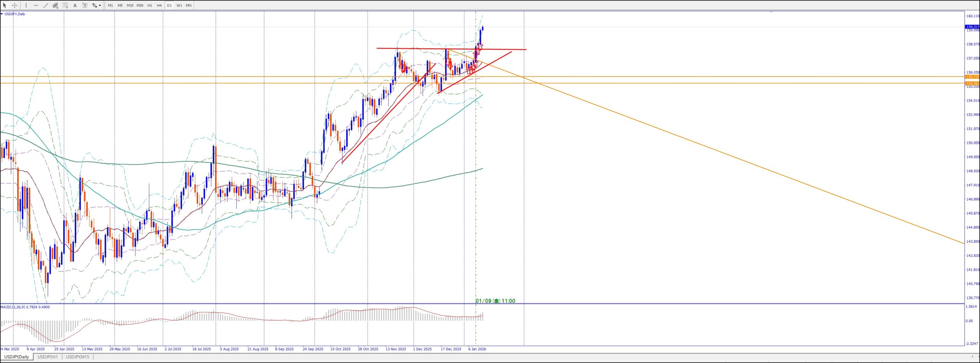The height and width of the screenshot is (363, 980).
Task: Select the trendline drawing tool
Action: point(46,5)
